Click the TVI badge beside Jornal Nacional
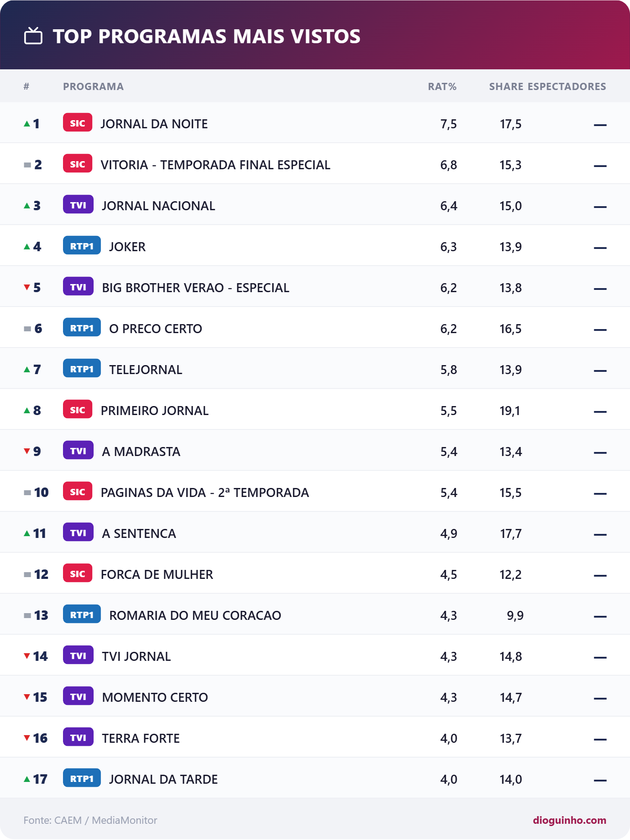The width and height of the screenshot is (630, 840). (x=78, y=205)
